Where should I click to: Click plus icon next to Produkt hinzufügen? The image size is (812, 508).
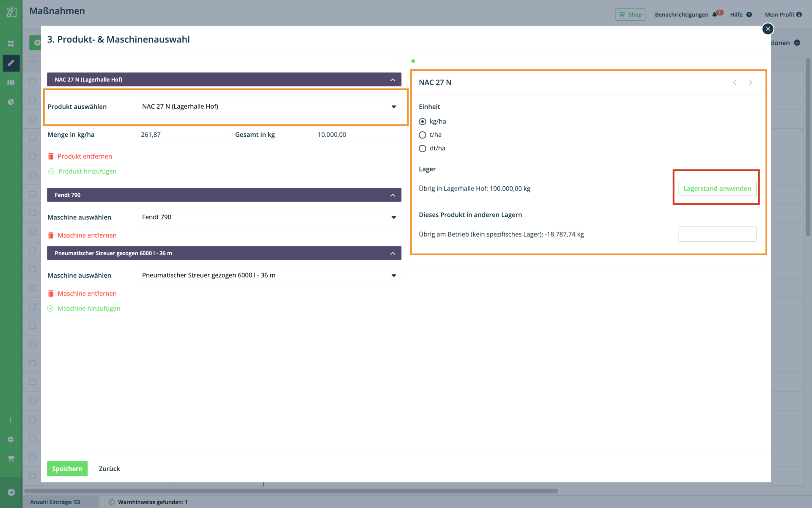51,171
